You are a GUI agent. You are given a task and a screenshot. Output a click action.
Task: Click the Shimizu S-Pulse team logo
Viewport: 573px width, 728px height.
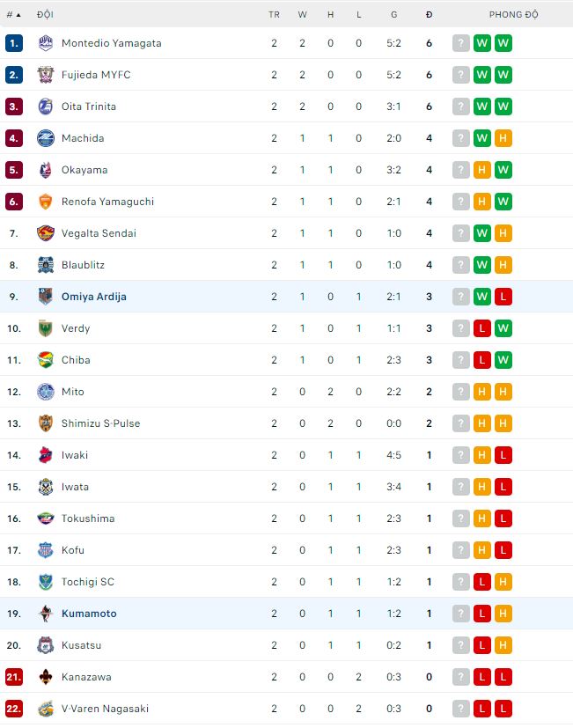(46, 423)
